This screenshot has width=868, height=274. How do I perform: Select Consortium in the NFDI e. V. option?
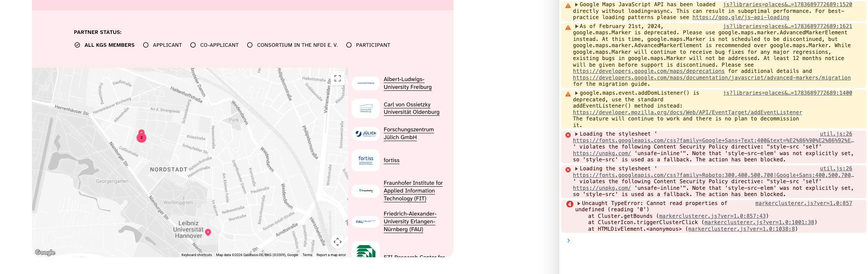292,45
